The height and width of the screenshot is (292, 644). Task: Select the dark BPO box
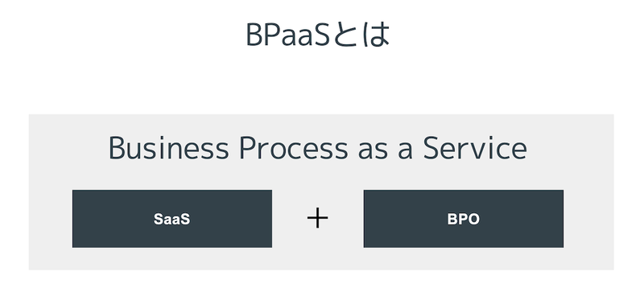pyautogui.click(x=464, y=219)
